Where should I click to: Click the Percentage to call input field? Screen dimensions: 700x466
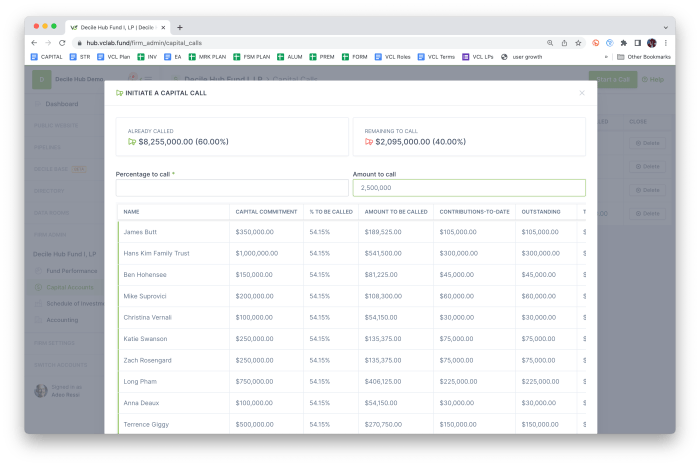[x=232, y=188]
